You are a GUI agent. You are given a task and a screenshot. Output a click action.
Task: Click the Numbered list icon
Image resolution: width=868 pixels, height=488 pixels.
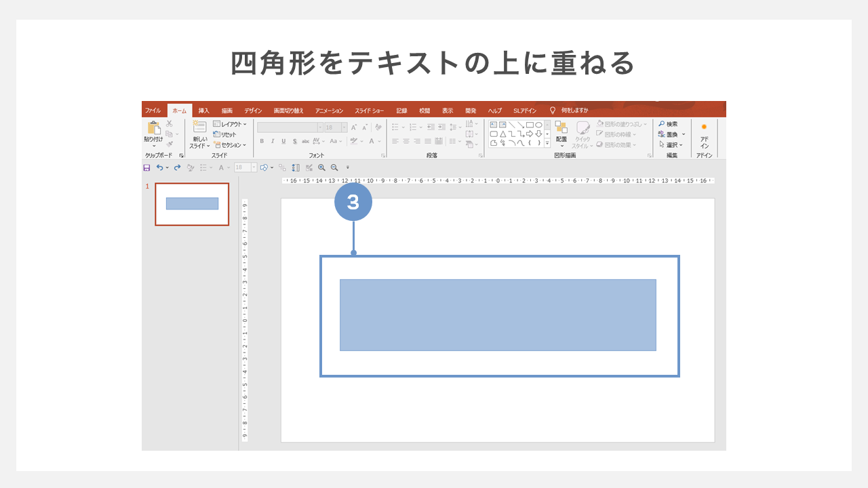413,127
